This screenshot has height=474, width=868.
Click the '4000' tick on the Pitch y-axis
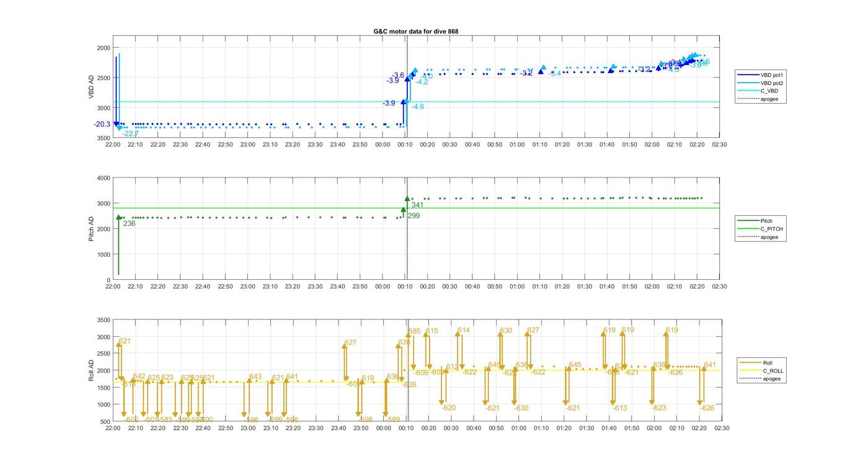[104, 178]
